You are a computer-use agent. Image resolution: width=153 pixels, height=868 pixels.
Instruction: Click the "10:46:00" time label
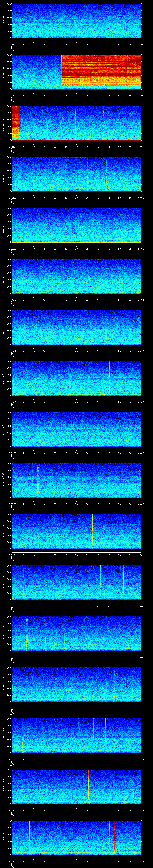(x=12, y=44)
